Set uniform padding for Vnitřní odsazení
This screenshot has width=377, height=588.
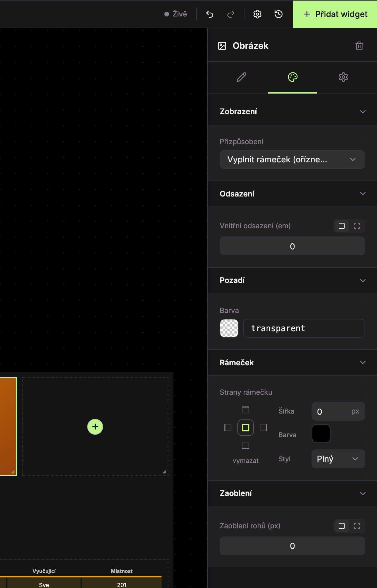[x=342, y=226]
